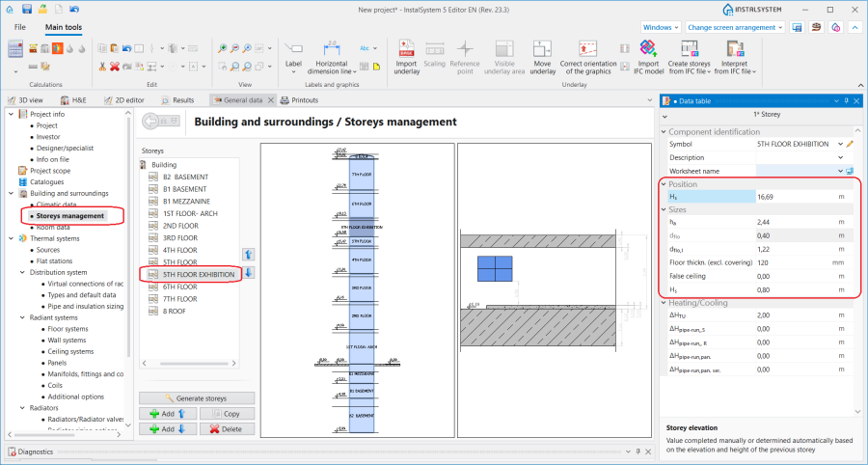Image resolution: width=868 pixels, height=465 pixels.
Task: Select Floor systems in the tree
Action: [x=68, y=329]
